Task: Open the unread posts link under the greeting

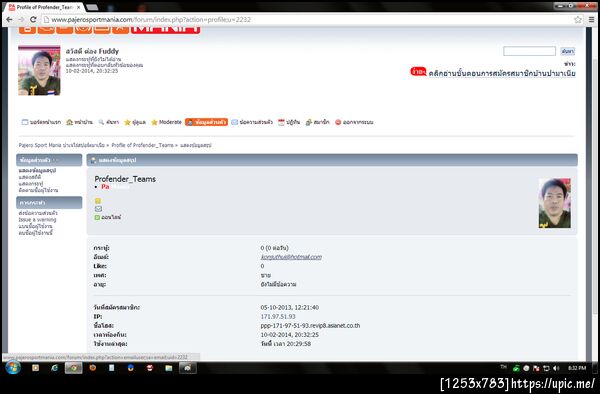Action: pos(94,59)
